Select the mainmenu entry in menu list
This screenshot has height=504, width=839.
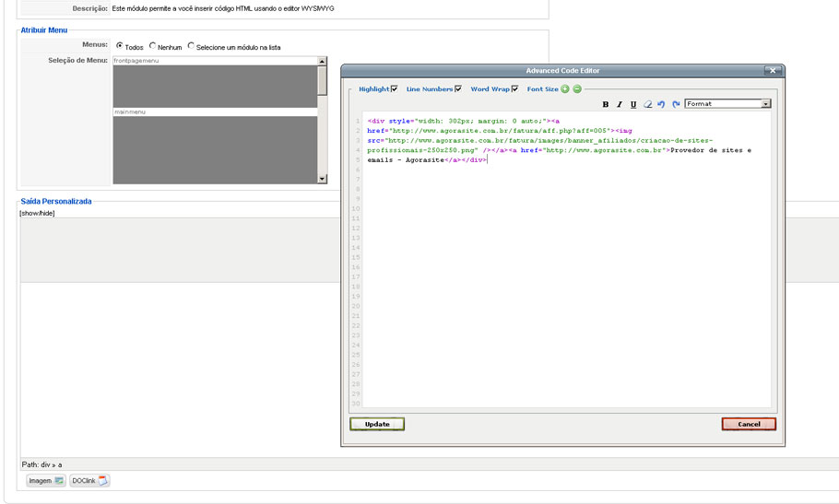point(215,112)
